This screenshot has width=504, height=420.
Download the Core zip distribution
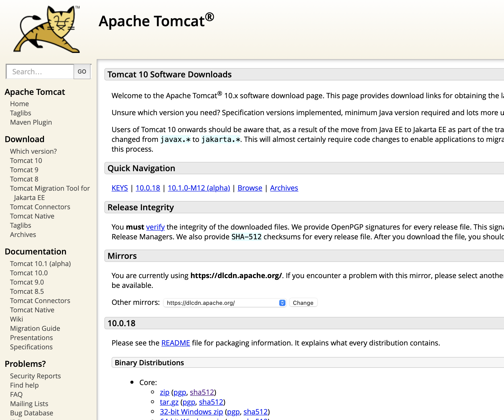[165, 392]
